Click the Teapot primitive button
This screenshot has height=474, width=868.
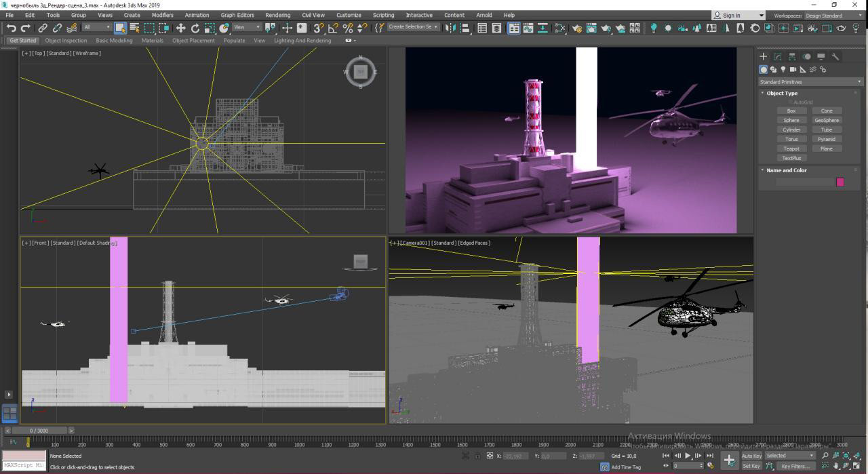[x=791, y=149]
